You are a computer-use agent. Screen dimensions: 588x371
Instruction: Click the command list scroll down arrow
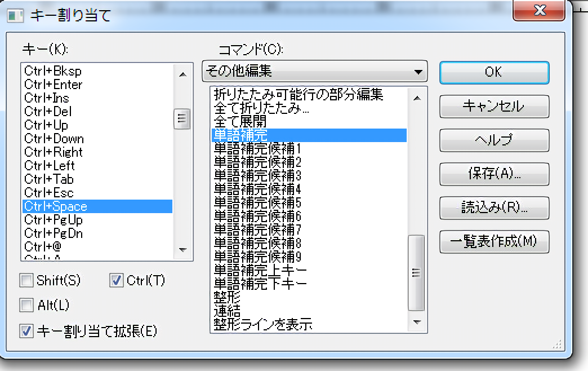(x=417, y=323)
